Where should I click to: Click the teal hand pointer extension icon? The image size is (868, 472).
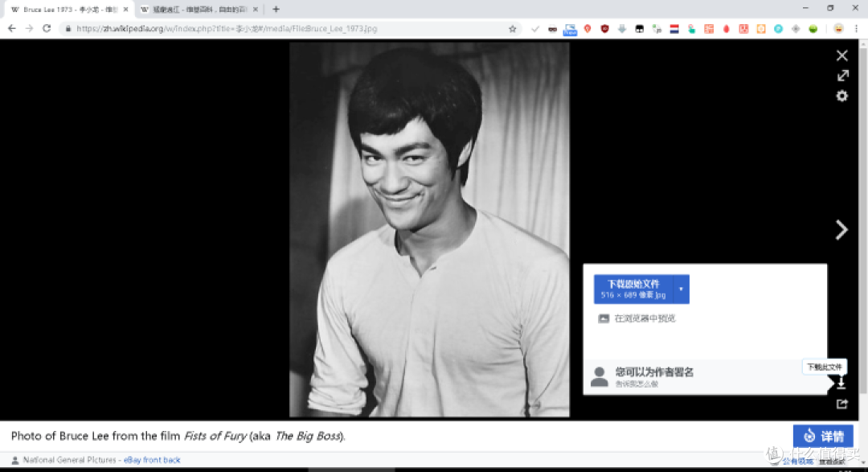coord(691,29)
